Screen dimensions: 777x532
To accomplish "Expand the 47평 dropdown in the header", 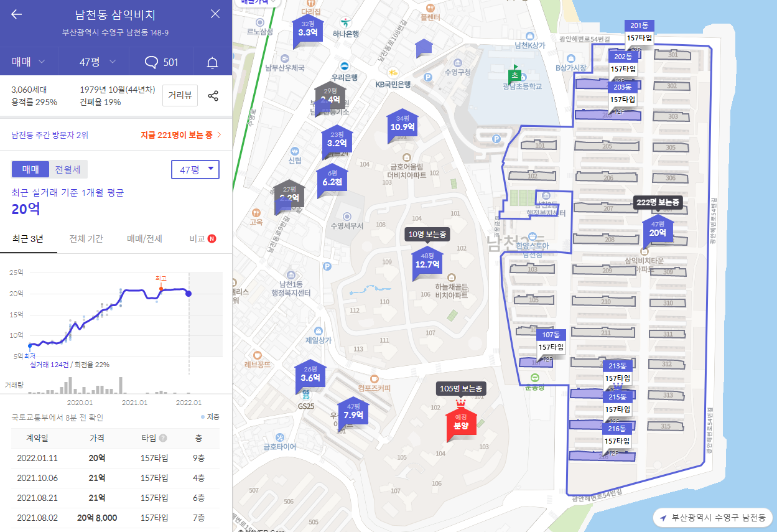I will [x=98, y=62].
